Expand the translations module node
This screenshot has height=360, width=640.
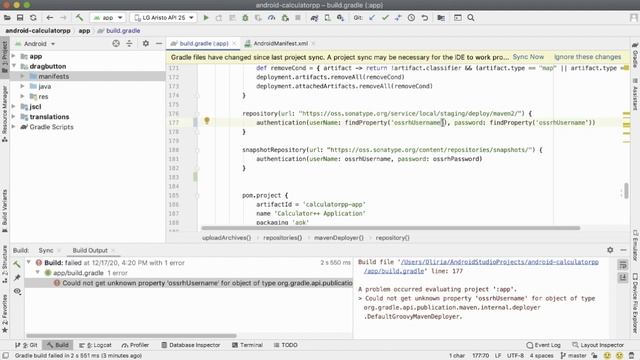click(13, 116)
